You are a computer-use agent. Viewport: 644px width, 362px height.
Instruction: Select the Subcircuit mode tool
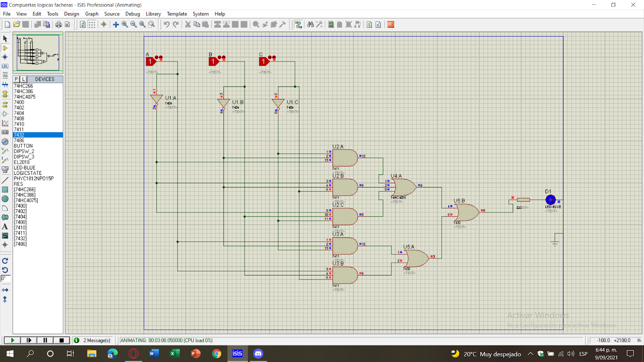click(x=5, y=94)
